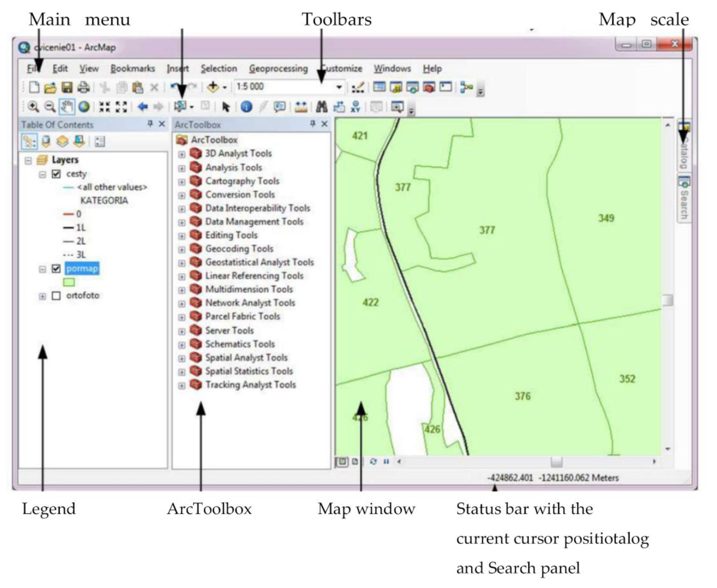The height and width of the screenshot is (588, 717).
Task: Launch the ModelBuilder window icon
Action: pos(466,87)
